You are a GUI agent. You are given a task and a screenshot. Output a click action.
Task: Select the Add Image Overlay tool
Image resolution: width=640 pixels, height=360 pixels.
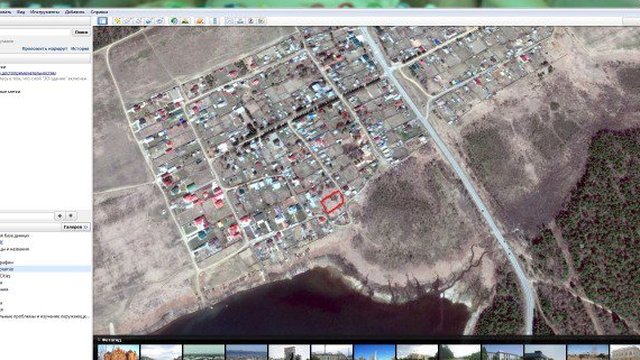[x=149, y=21]
